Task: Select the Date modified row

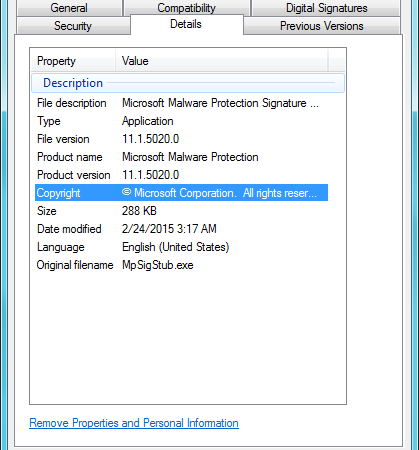Action: tap(181, 229)
